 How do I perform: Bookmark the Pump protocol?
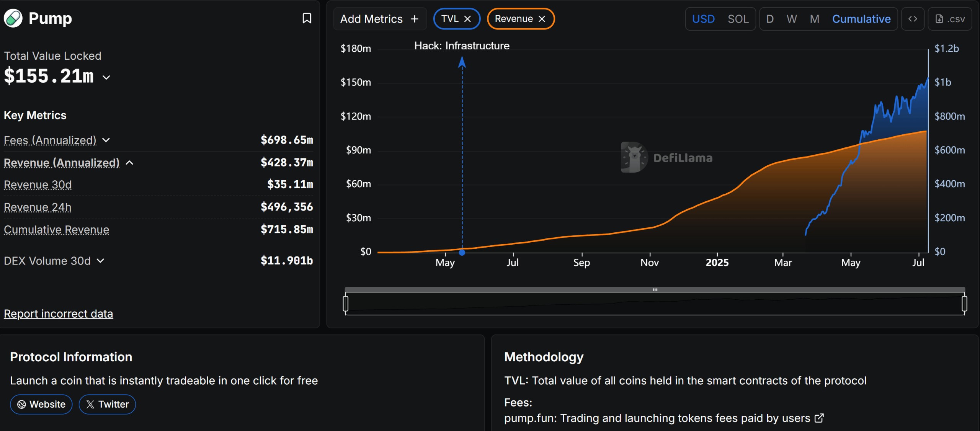click(x=307, y=18)
